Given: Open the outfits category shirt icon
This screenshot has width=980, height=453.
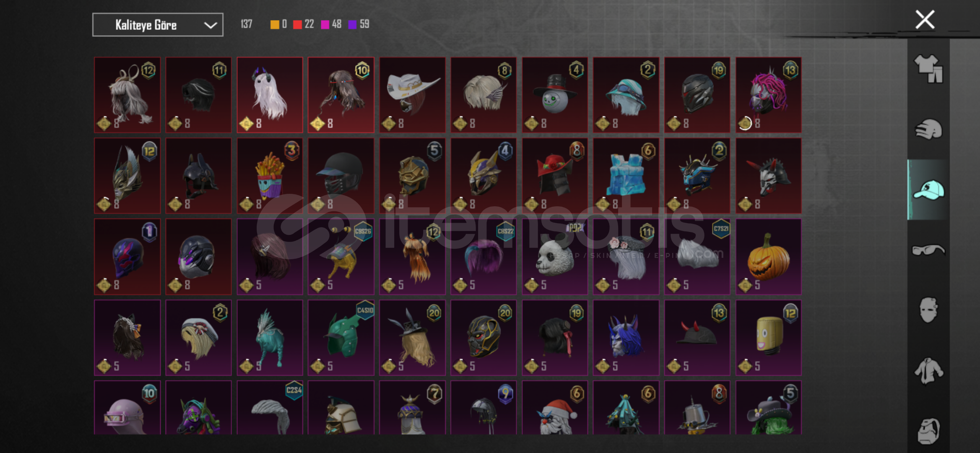Looking at the screenshot, I should (x=928, y=68).
